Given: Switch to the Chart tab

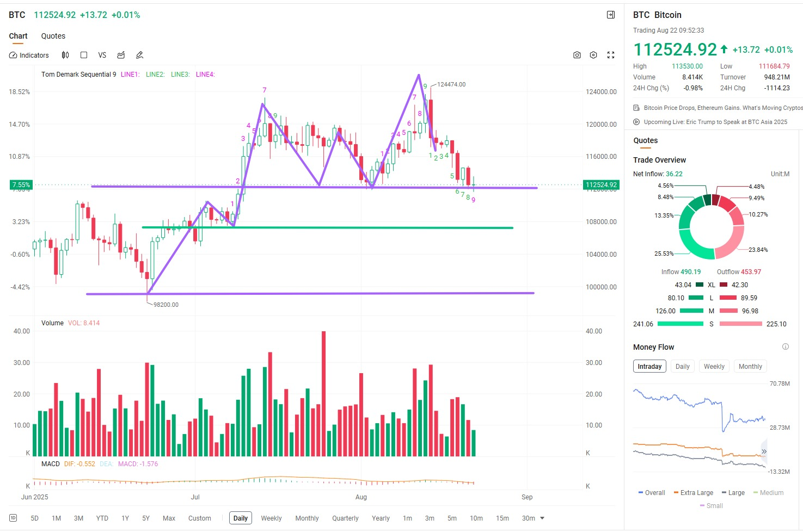Looking at the screenshot, I should 18,36.
